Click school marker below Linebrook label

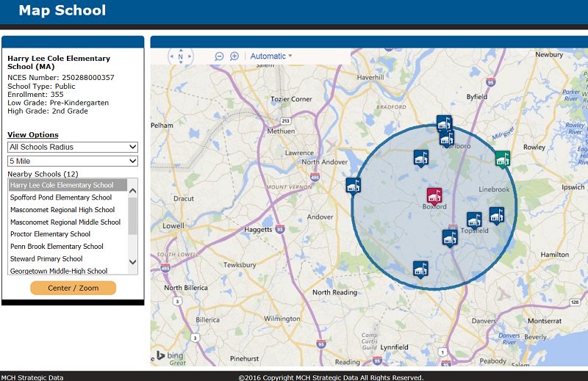(x=497, y=216)
